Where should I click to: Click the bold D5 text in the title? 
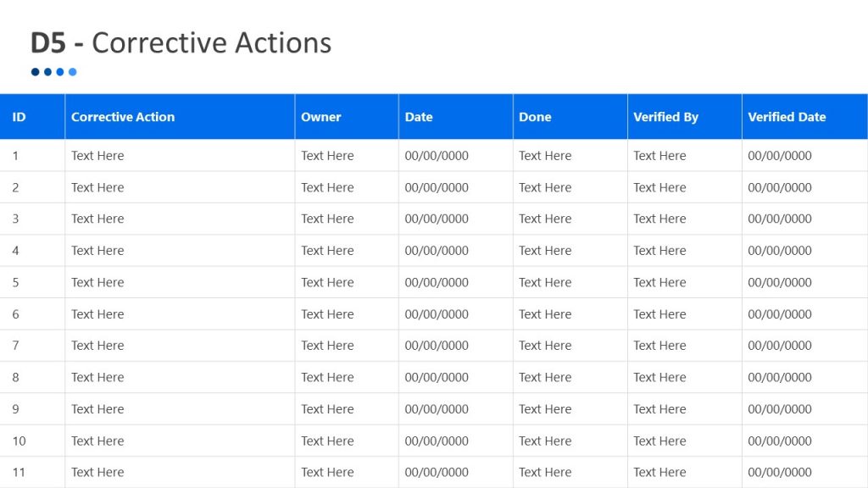(49, 42)
